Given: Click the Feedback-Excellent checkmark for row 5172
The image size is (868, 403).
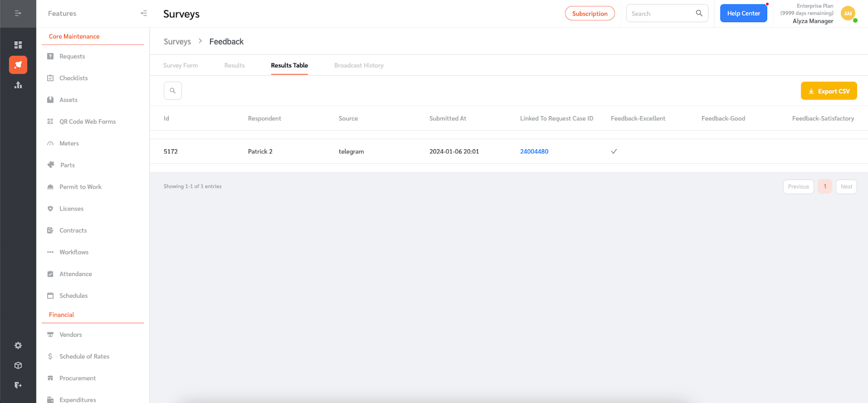Looking at the screenshot, I should pyautogui.click(x=614, y=151).
